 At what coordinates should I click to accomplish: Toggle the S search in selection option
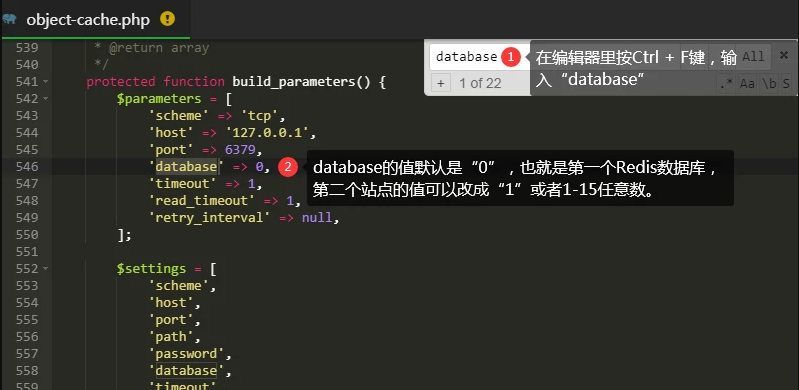point(786,84)
